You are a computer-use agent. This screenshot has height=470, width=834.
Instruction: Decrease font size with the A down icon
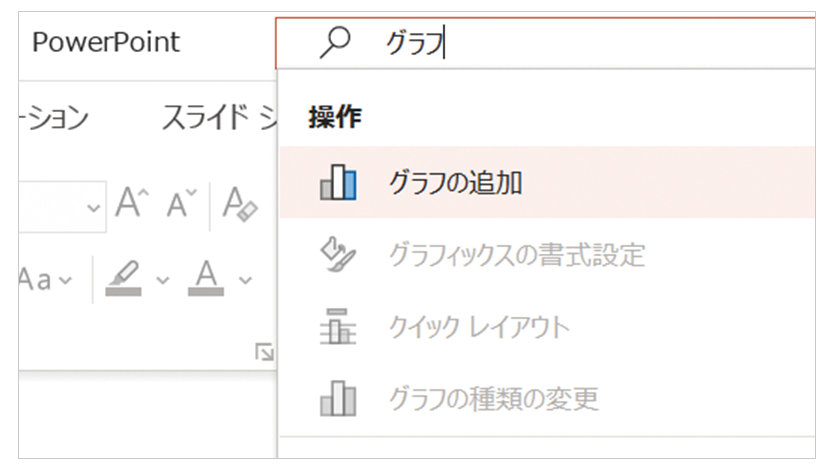tap(181, 203)
